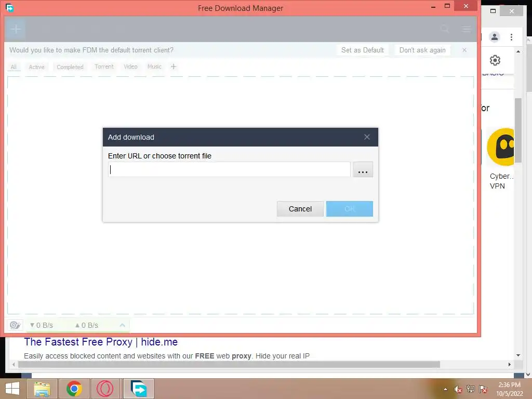532x399 pixels.
Task: Click the horizontal scrollbar right arrow
Action: 509,364
